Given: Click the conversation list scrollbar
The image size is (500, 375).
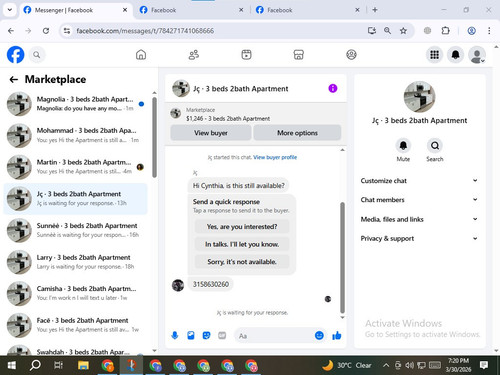Looking at the screenshot, I should coord(154,137).
